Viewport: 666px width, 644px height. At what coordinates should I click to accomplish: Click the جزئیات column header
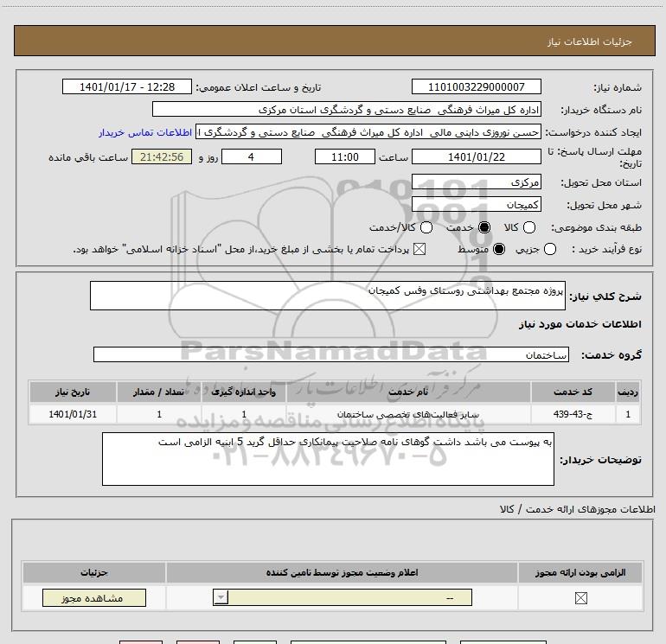coord(94,572)
